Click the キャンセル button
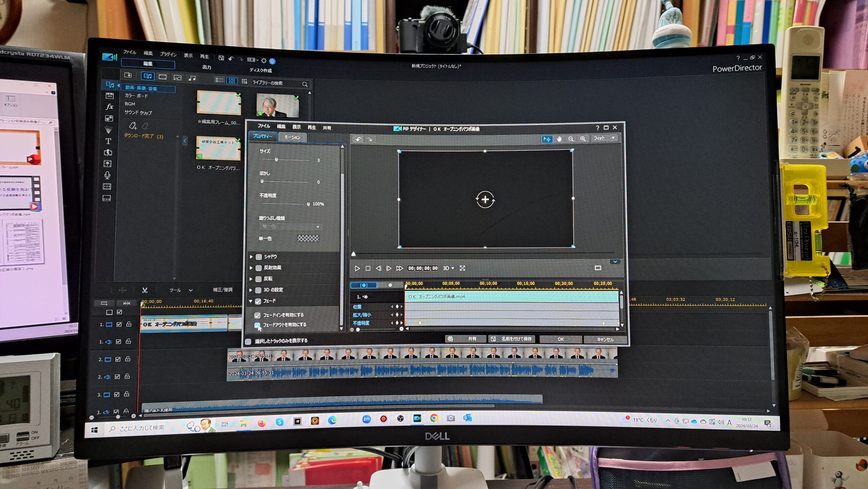Viewport: 868px width, 489px height. point(605,339)
